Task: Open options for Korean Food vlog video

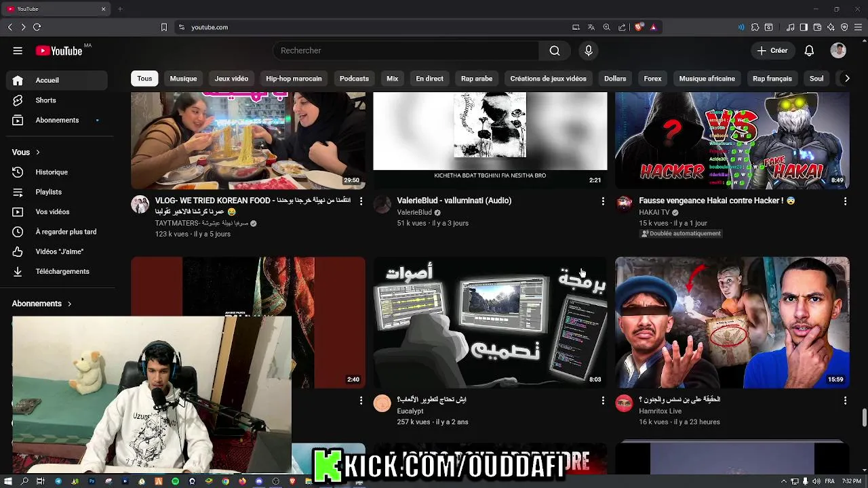Action: (x=361, y=201)
